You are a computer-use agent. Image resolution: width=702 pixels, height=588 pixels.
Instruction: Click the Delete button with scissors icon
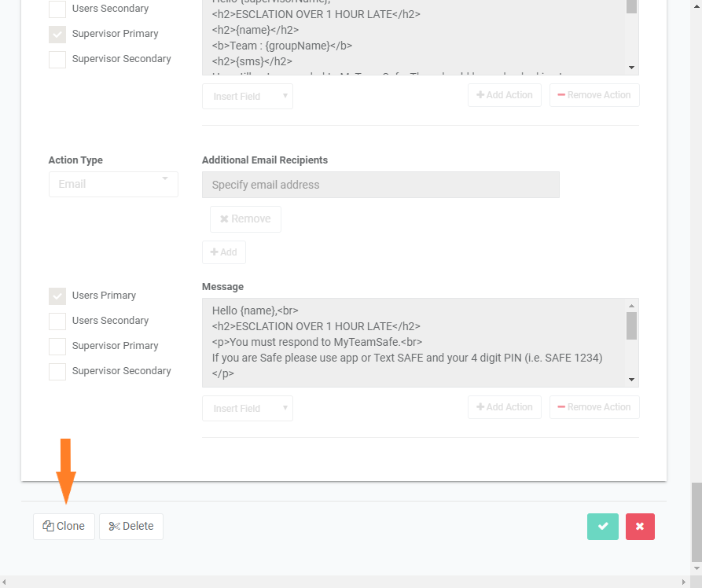pos(131,526)
